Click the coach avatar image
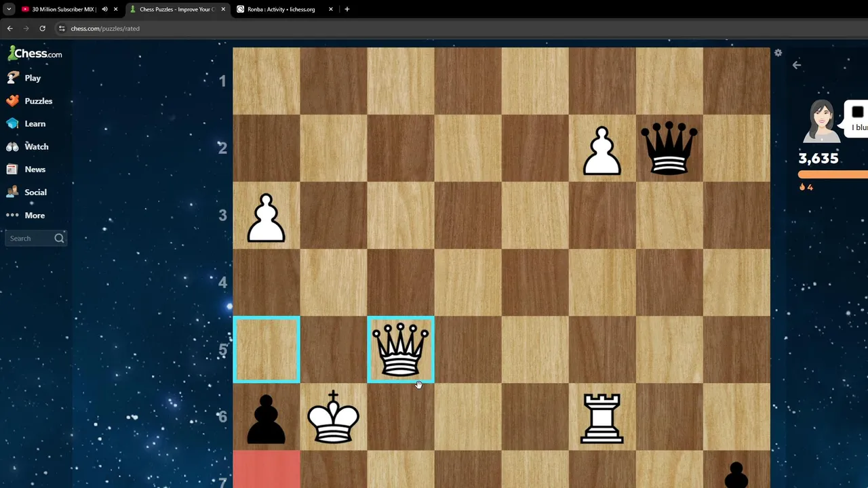 click(x=821, y=121)
